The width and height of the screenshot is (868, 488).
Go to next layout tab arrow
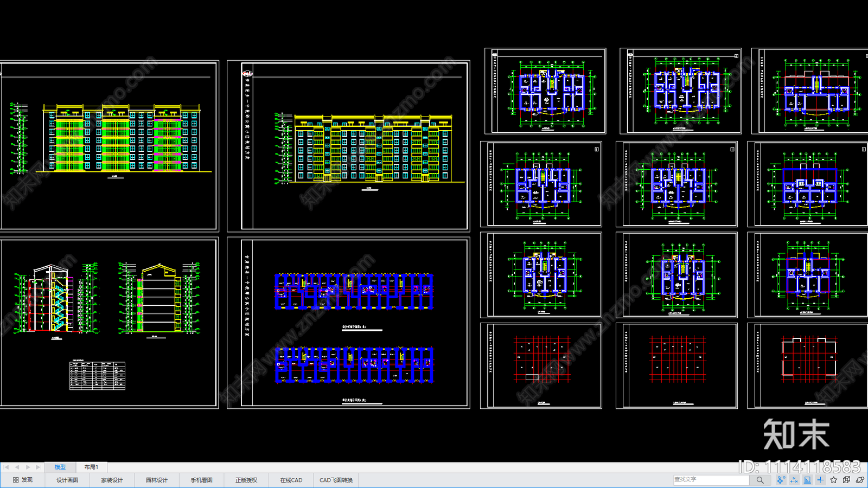[x=28, y=467]
